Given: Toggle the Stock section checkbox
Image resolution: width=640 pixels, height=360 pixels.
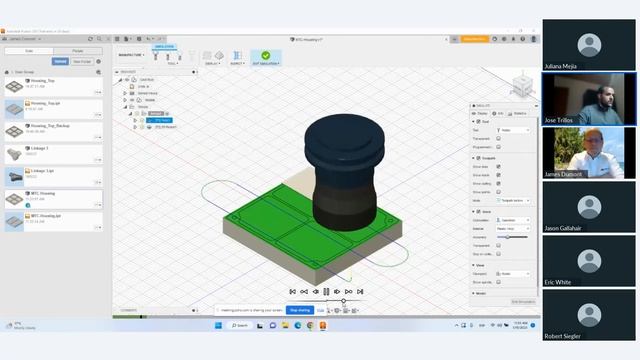Looking at the screenshot, I should (478, 211).
